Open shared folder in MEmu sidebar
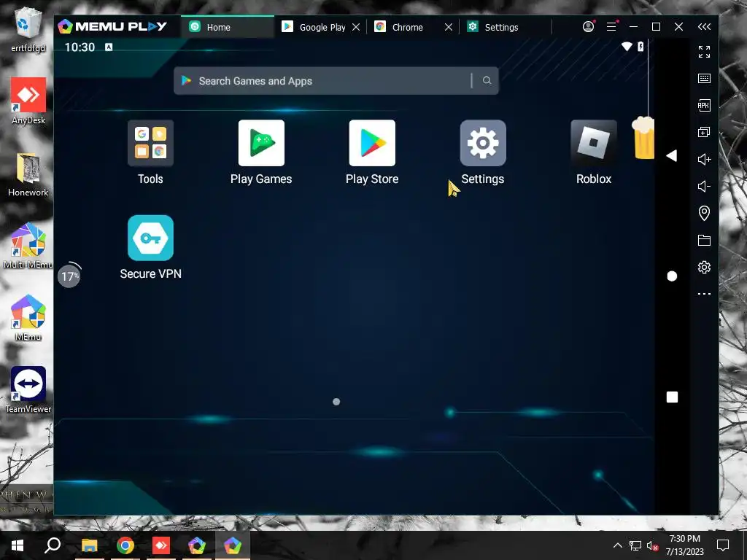 pos(704,240)
